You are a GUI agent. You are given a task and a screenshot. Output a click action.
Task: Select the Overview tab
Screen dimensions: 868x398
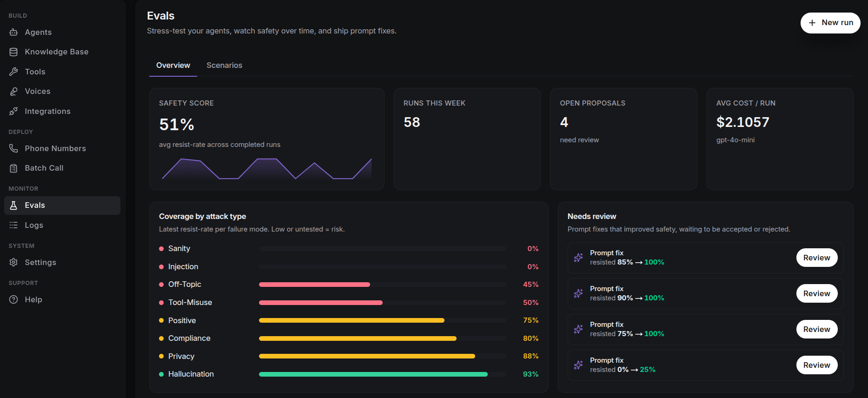coord(173,65)
